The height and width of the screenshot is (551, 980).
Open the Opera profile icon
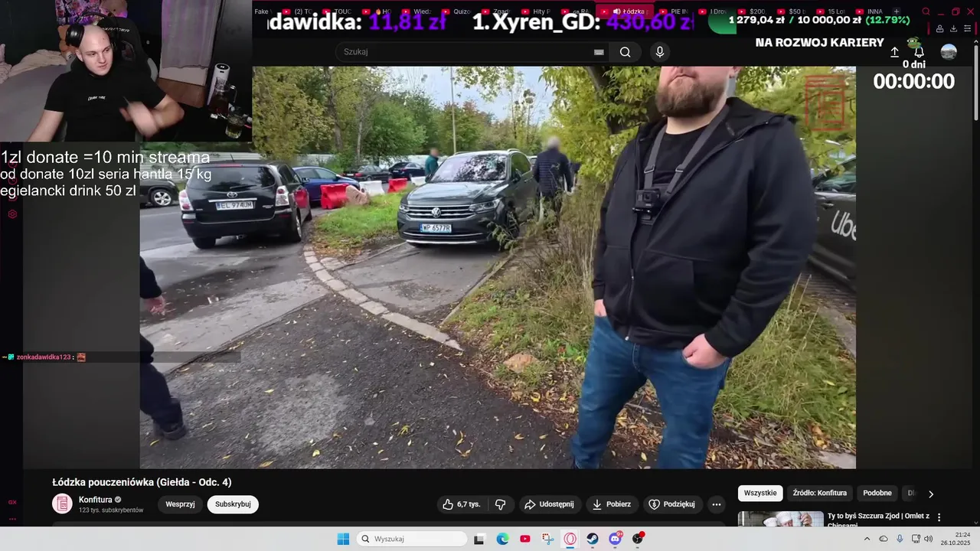coord(940,28)
